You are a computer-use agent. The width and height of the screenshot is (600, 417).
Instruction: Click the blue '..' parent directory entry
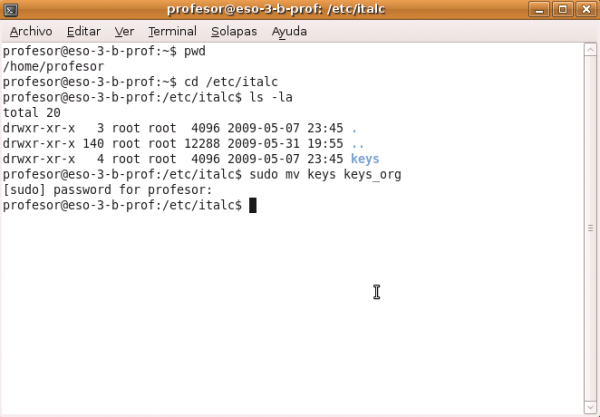pos(358,144)
